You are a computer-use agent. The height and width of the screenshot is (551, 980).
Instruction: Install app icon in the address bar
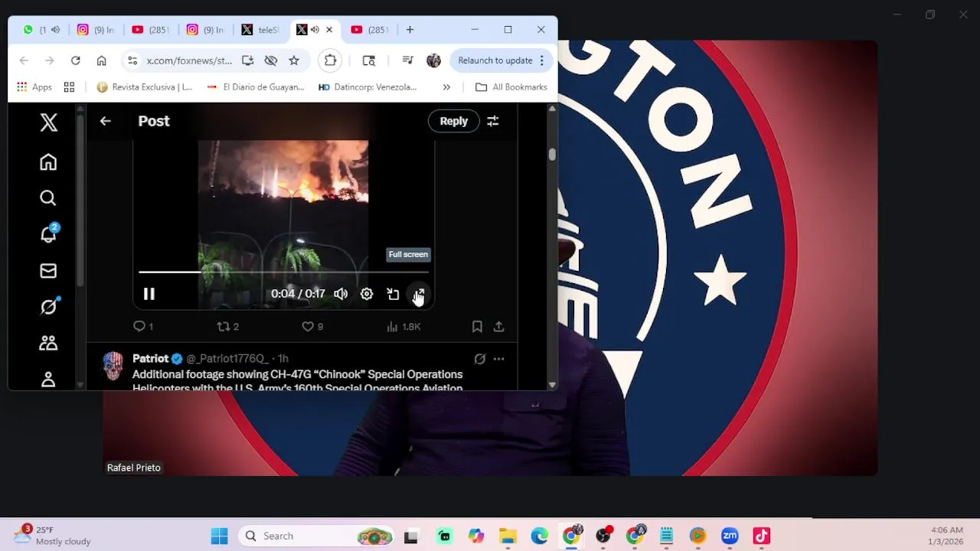click(x=247, y=60)
